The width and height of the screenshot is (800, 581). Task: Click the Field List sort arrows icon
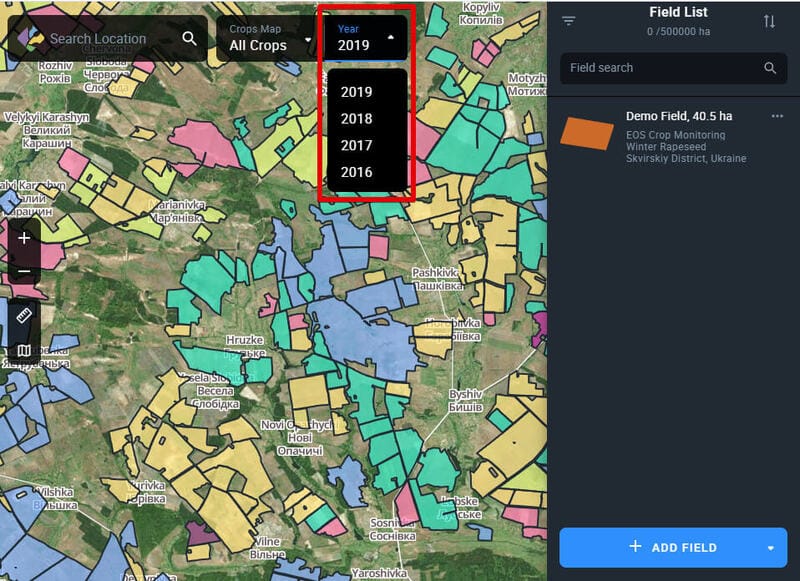click(769, 21)
